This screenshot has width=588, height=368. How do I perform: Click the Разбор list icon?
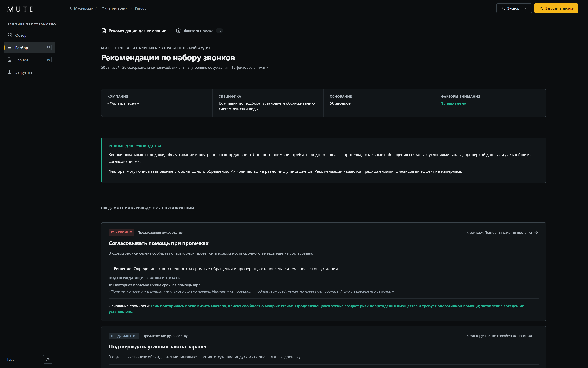tap(10, 48)
